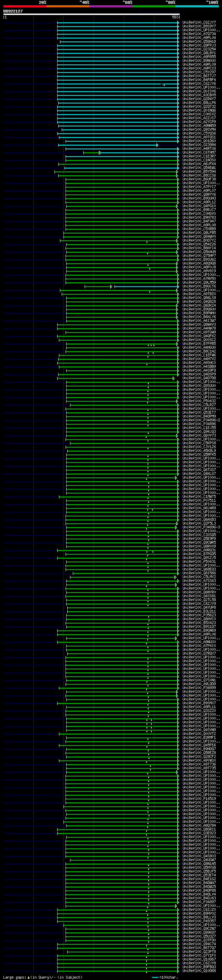Select hit label UniRef100_A9P855
This screenshot has width=222, height=980.
199,57
